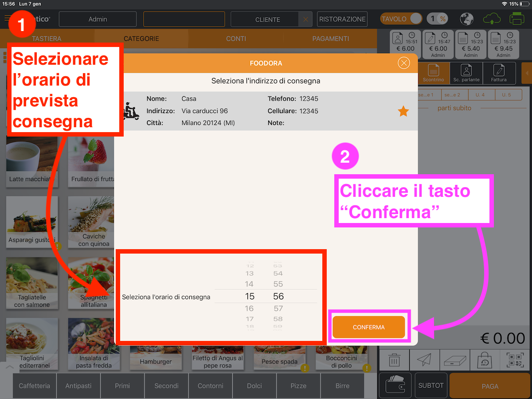Tap the paper plane send icon
Viewport: 532px width, 399px height.
[x=424, y=360]
